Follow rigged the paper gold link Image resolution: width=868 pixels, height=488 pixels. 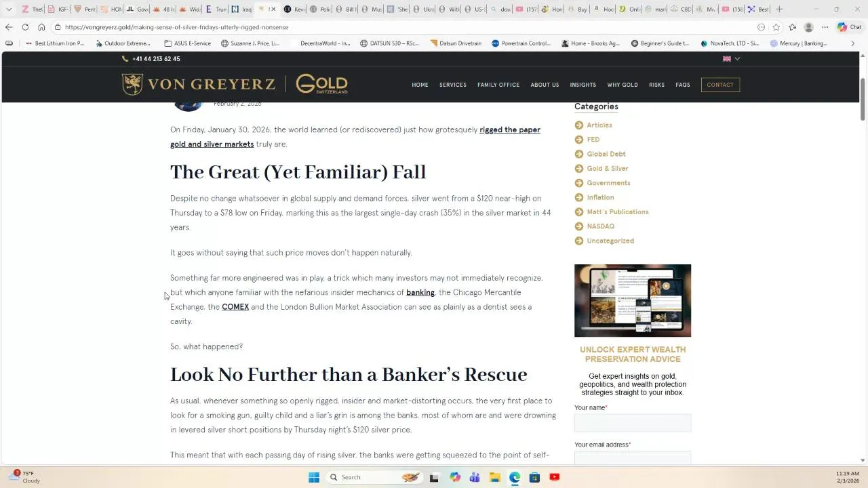tap(510, 129)
